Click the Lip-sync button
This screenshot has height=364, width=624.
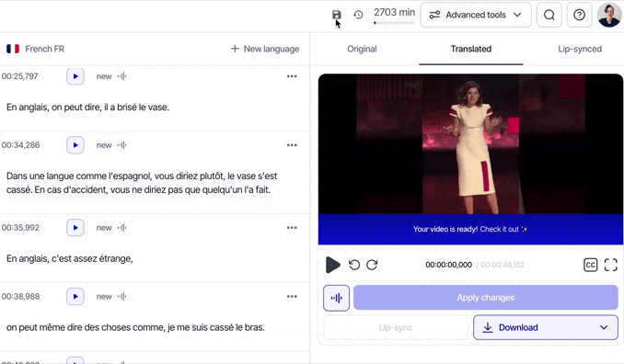pyautogui.click(x=396, y=327)
